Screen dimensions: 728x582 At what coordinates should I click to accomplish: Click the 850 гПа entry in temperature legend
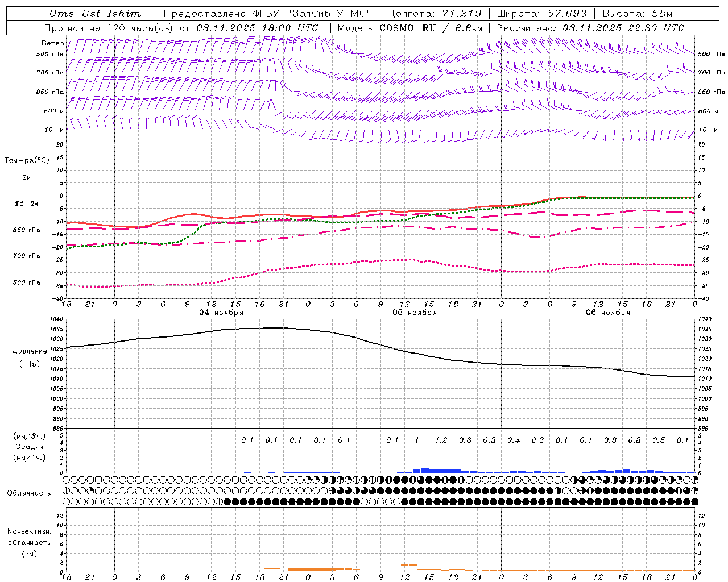[27, 230]
